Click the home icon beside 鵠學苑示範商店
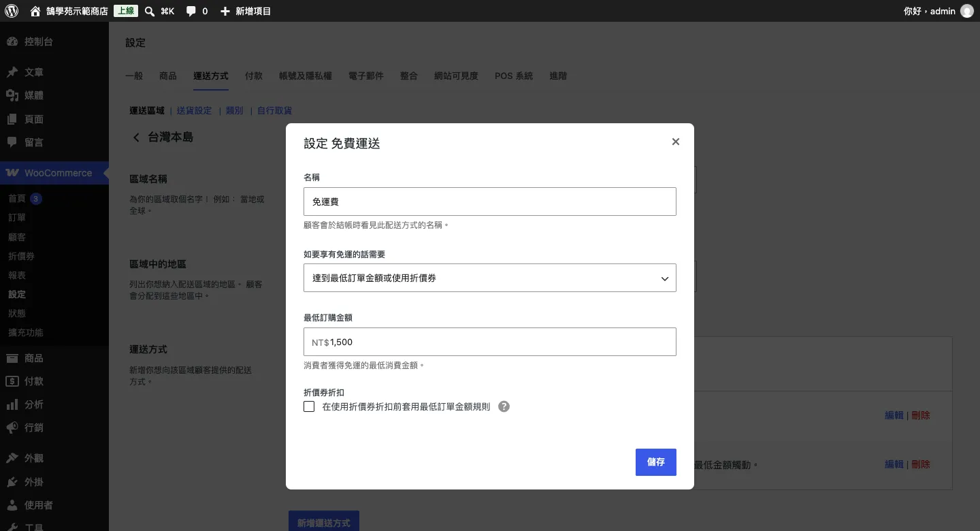 pyautogui.click(x=35, y=11)
